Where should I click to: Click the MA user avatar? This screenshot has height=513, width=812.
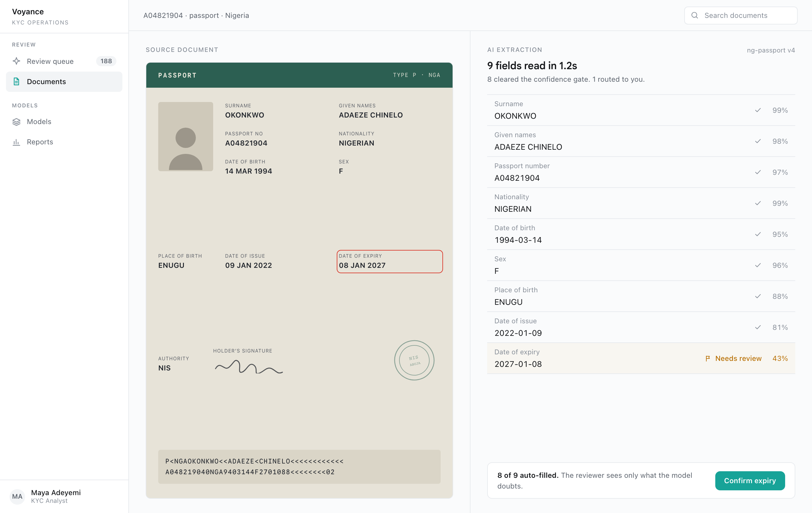point(17,496)
